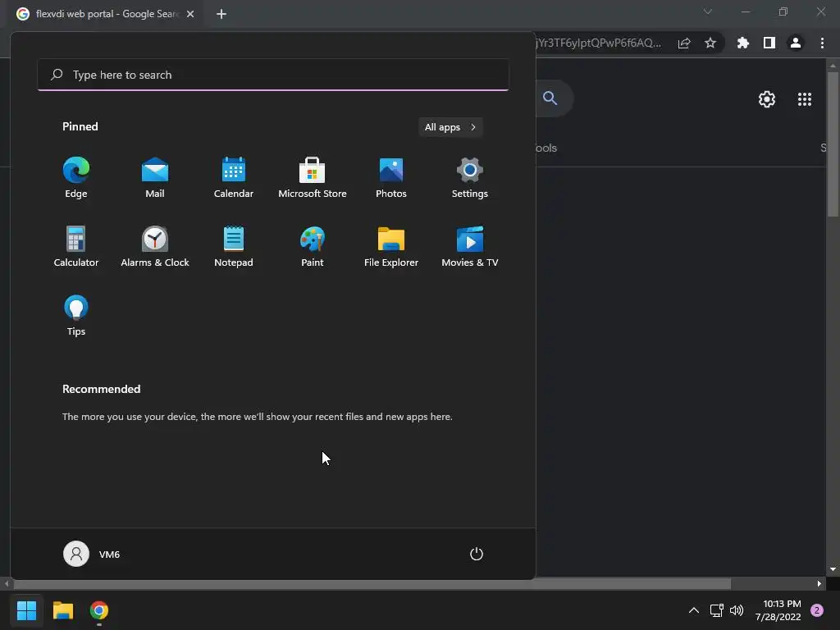Open Alarms & Clock app
Viewport: 840px width, 630px height.
point(155,247)
